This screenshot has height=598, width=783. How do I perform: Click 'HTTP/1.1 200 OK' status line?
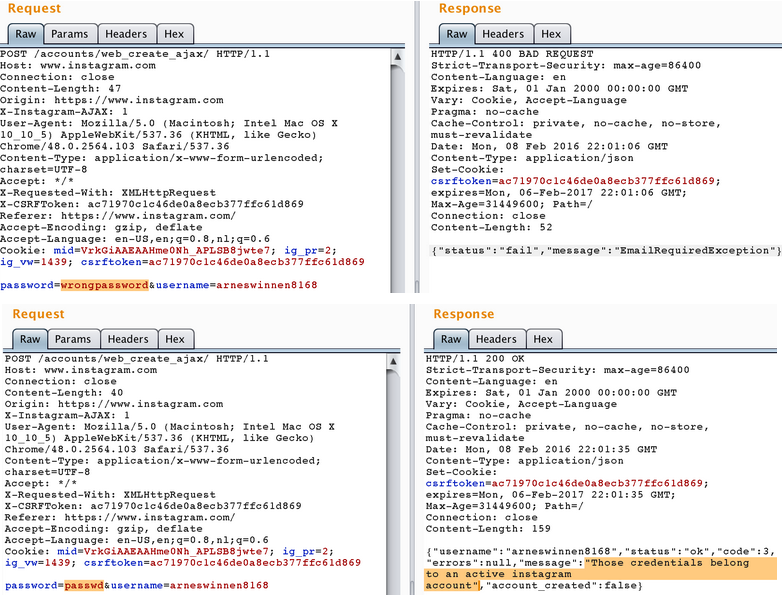point(475,358)
